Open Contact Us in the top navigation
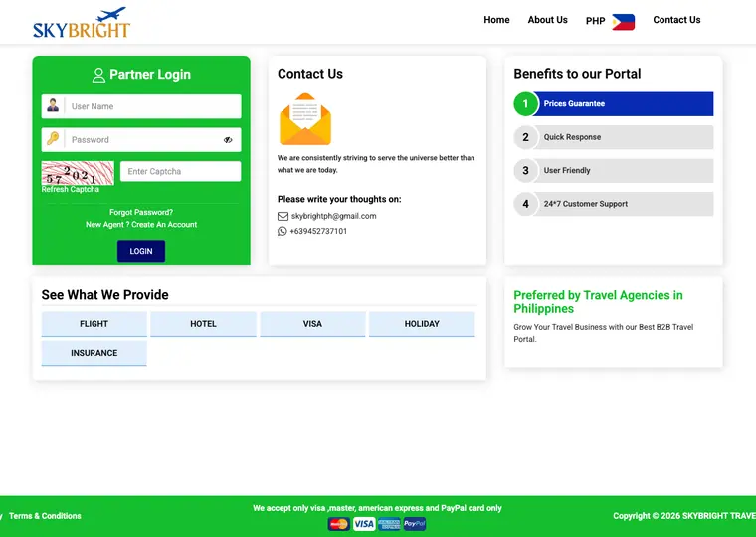756x537 pixels. pos(676,20)
